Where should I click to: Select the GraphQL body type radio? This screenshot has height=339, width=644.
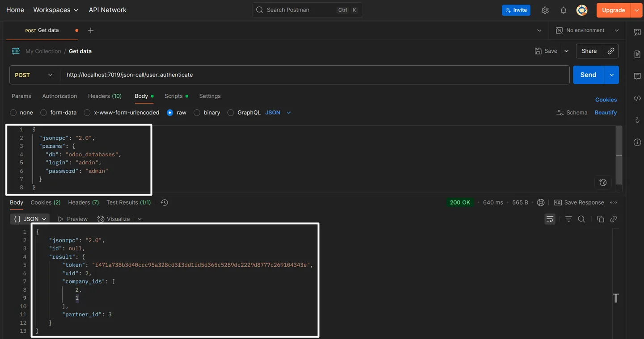point(231,113)
